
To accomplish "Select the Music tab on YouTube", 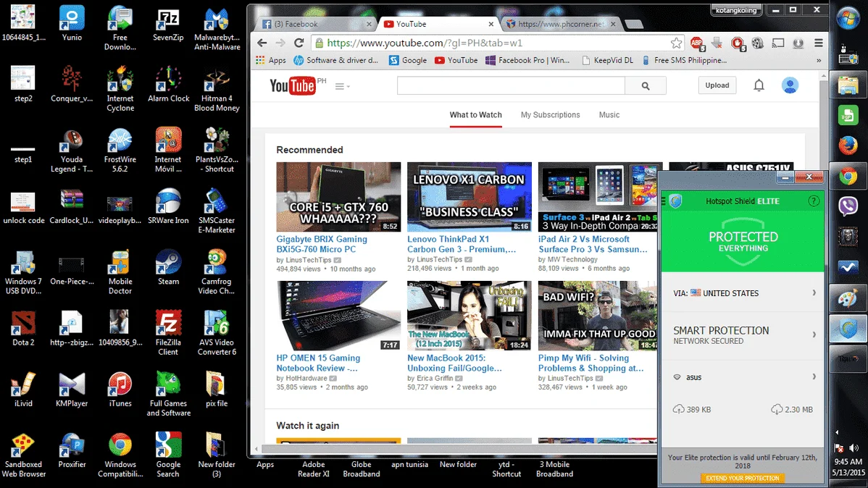I will (x=609, y=115).
